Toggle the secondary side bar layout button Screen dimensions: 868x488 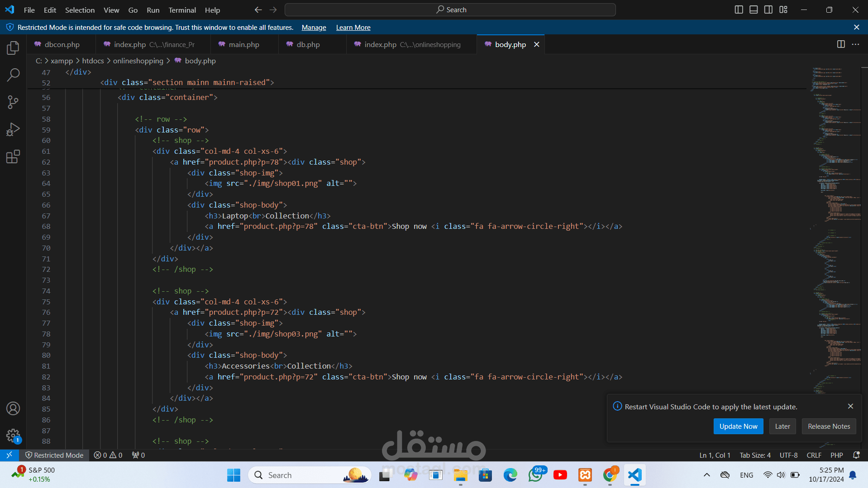click(x=768, y=9)
